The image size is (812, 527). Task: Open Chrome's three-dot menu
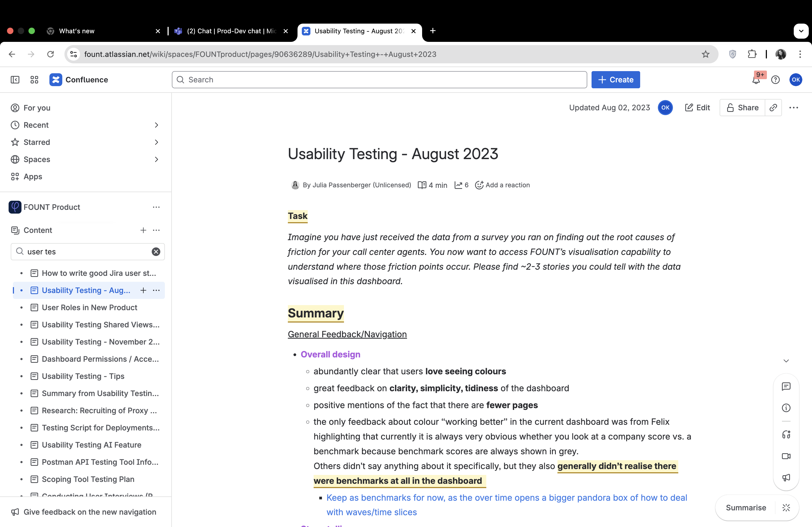coord(800,54)
